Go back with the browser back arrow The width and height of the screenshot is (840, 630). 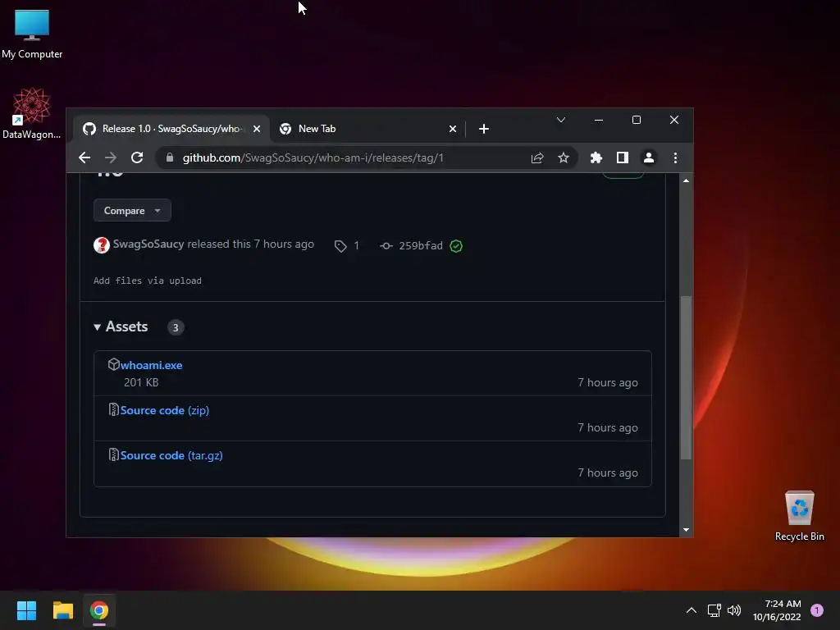click(84, 157)
